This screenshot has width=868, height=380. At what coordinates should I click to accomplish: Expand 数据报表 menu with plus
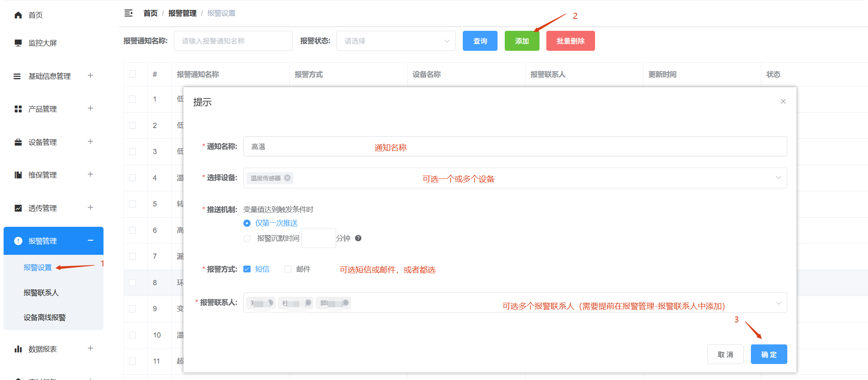[90, 348]
